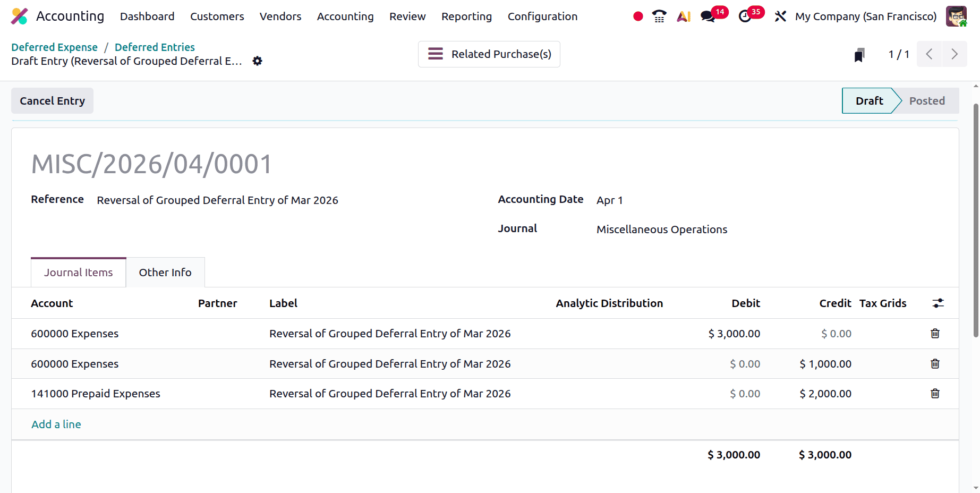Open the Review menu
This screenshot has width=980, height=493.
[x=407, y=16]
